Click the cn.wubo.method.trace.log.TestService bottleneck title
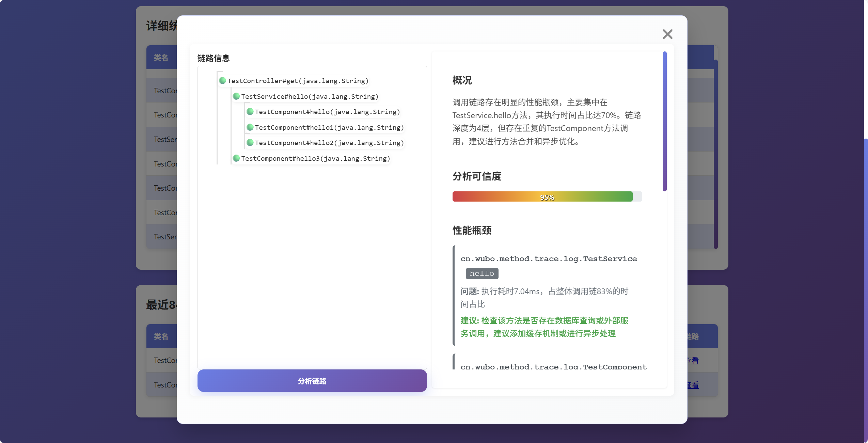The image size is (868, 443). click(548, 259)
